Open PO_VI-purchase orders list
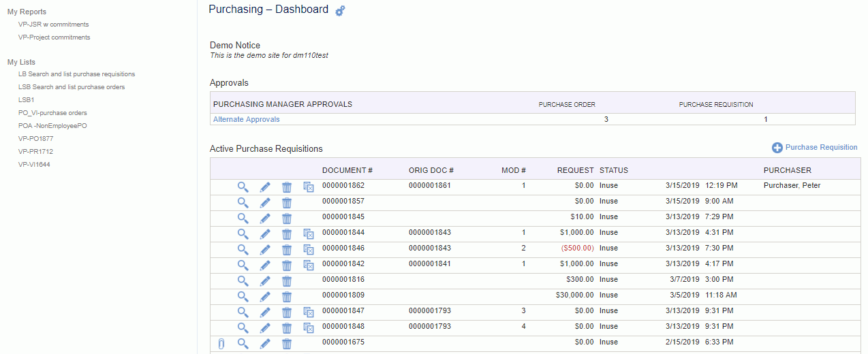Viewport: 868px width, 354px height. pyautogui.click(x=53, y=113)
